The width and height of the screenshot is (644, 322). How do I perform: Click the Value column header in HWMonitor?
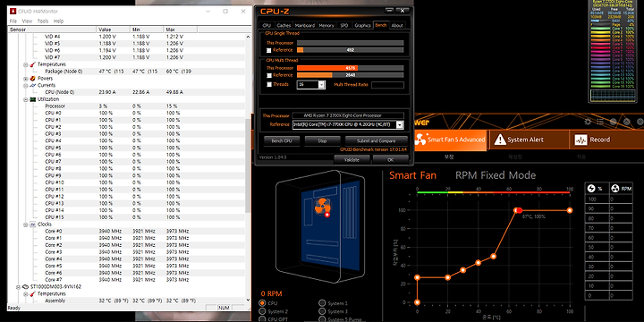click(x=113, y=30)
